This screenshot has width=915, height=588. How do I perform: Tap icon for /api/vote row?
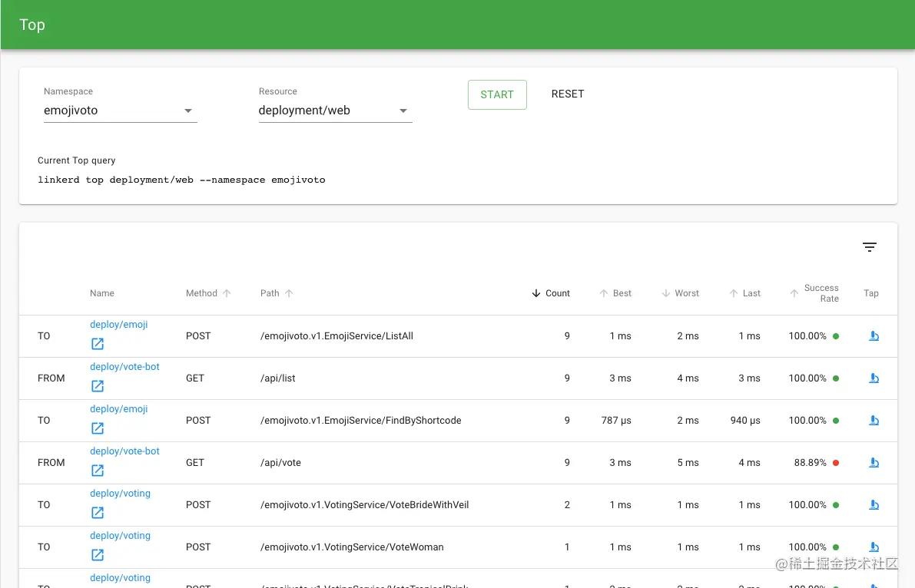click(x=874, y=463)
